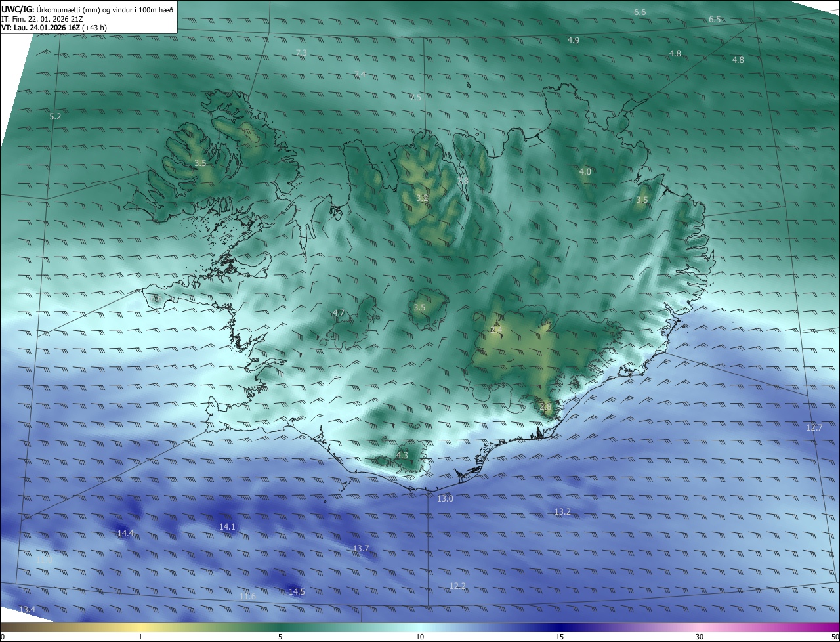Image resolution: width=840 pixels, height=642 pixels.
Task: Pick the 3.2 value label
Action: [x=422, y=198]
